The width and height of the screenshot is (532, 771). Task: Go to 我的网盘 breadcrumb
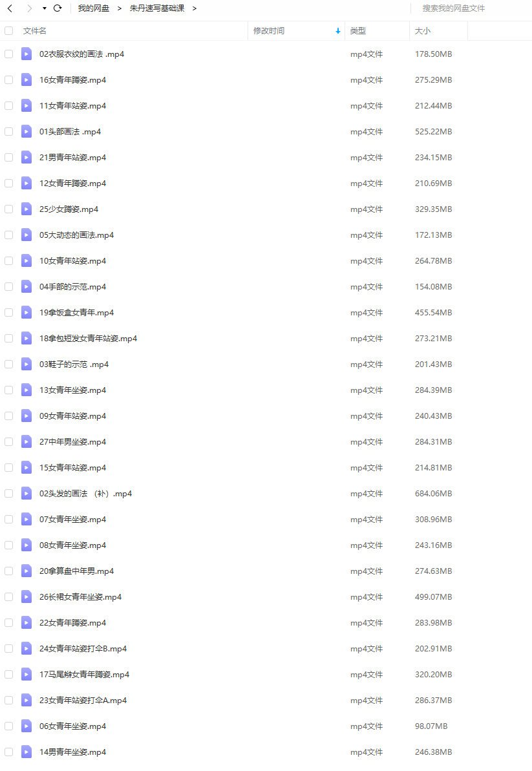94,8
